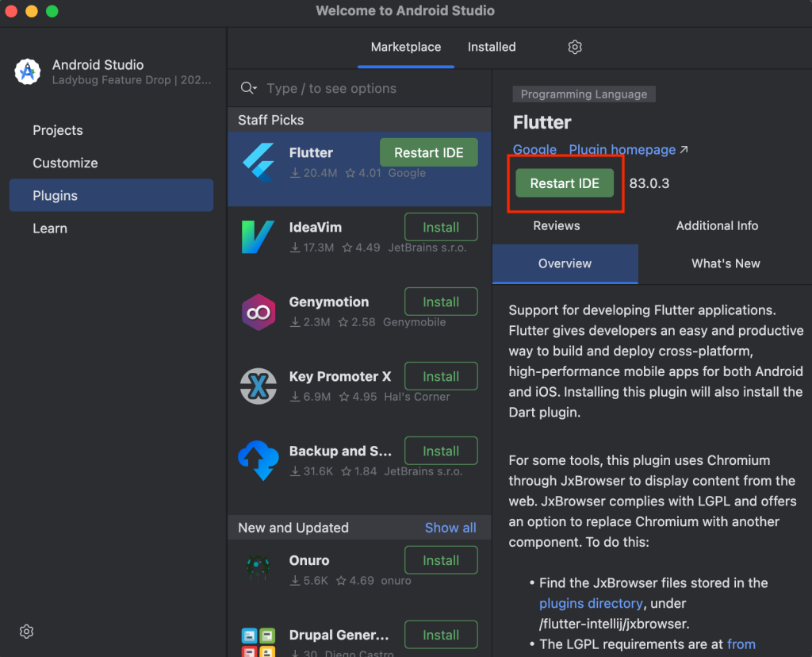Install the IdeaVim plugin
812x657 pixels.
pyautogui.click(x=441, y=227)
